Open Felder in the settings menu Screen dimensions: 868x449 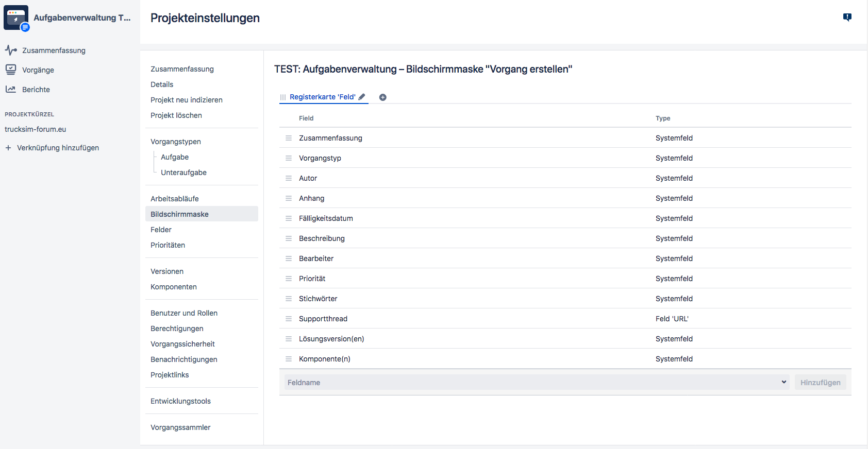[161, 230]
